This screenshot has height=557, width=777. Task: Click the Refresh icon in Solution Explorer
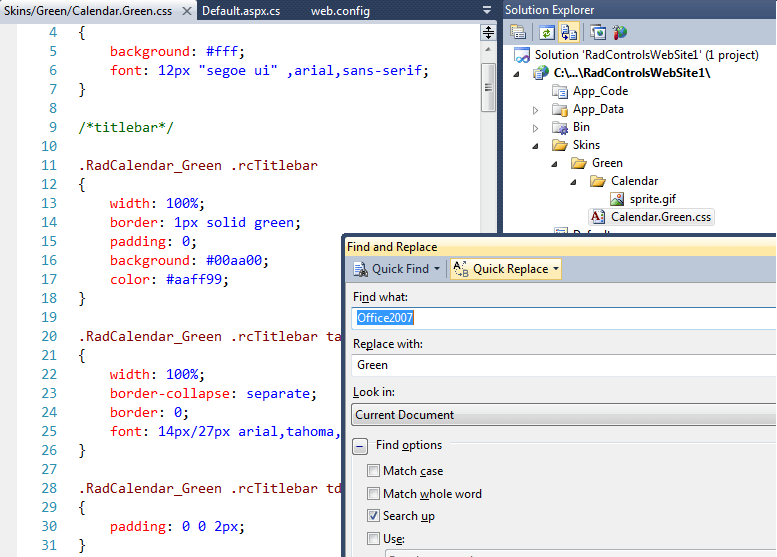point(547,32)
